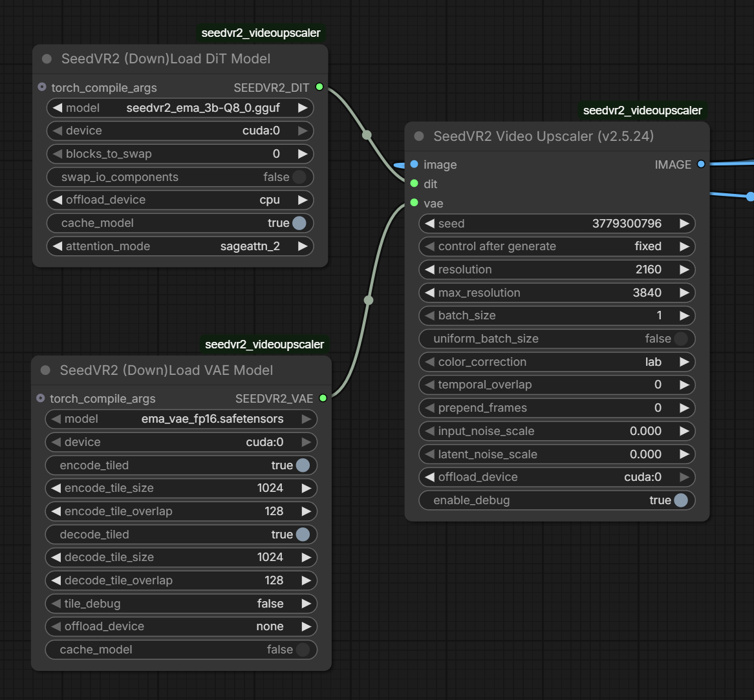Click seedvr2_videoupscaler badge above VAE node
The image size is (754, 700).
264,345
